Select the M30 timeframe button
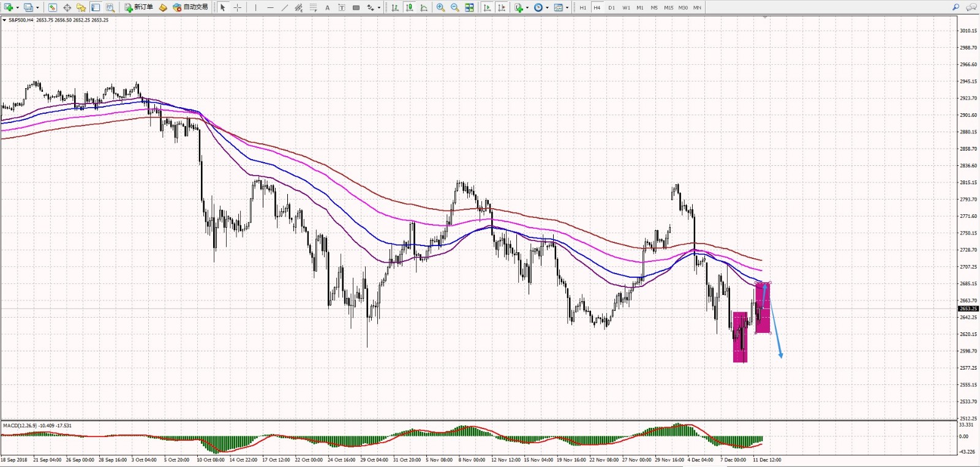The height and width of the screenshot is (467, 980). 683,7
